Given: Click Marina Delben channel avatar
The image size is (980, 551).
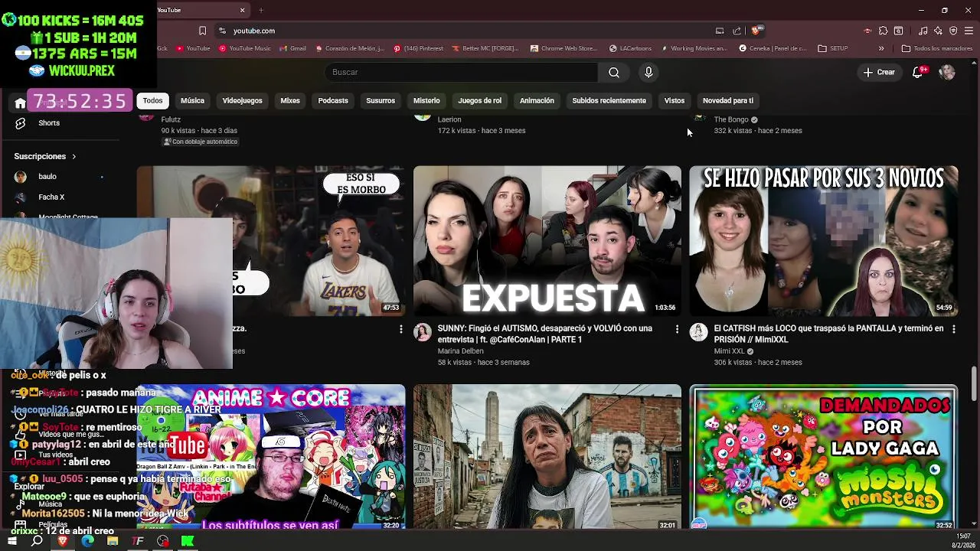Looking at the screenshot, I should 423,332.
